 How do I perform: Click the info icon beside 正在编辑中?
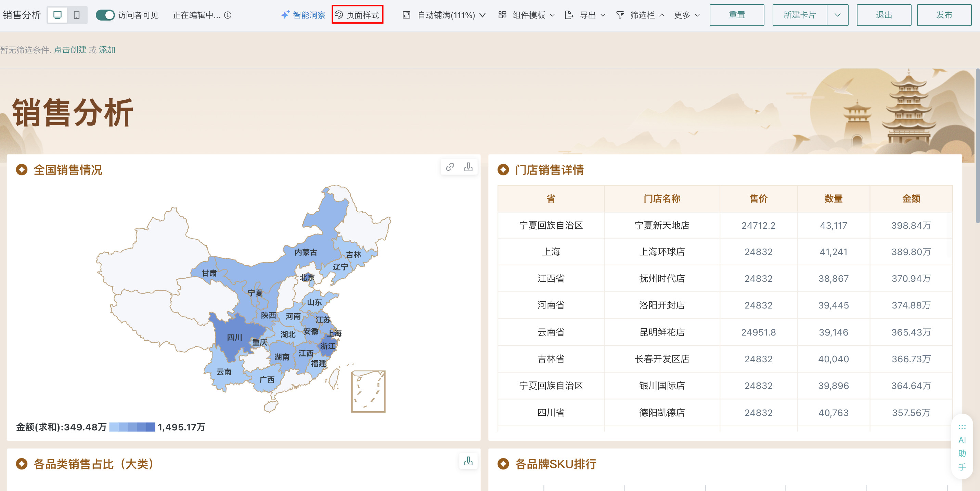(228, 15)
